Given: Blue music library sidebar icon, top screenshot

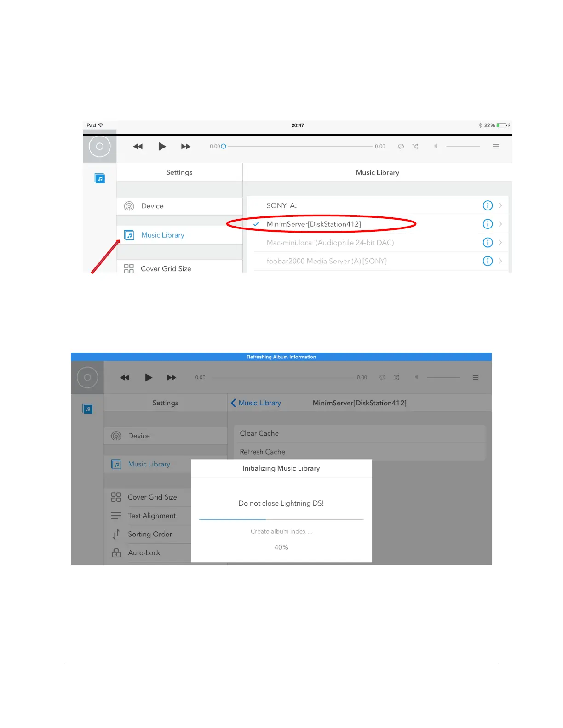Looking at the screenshot, I should point(100,178).
